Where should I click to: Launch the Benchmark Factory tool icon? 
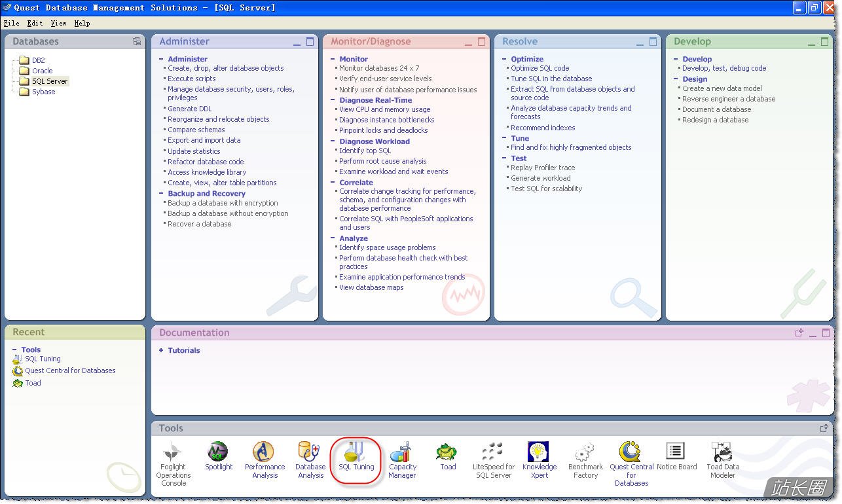(584, 452)
